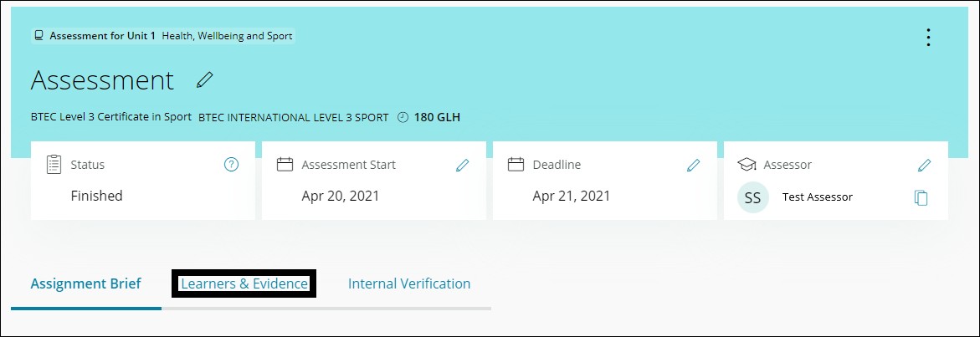The height and width of the screenshot is (337, 980).
Task: Edit the Deadline date
Action: click(693, 165)
